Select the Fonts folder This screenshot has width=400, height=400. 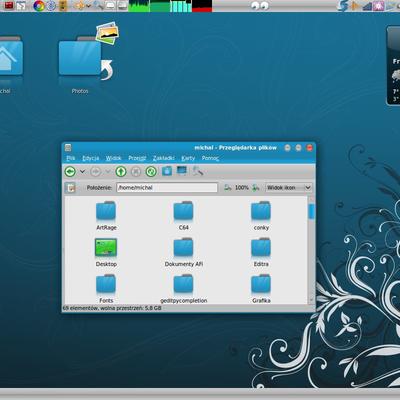106,289
